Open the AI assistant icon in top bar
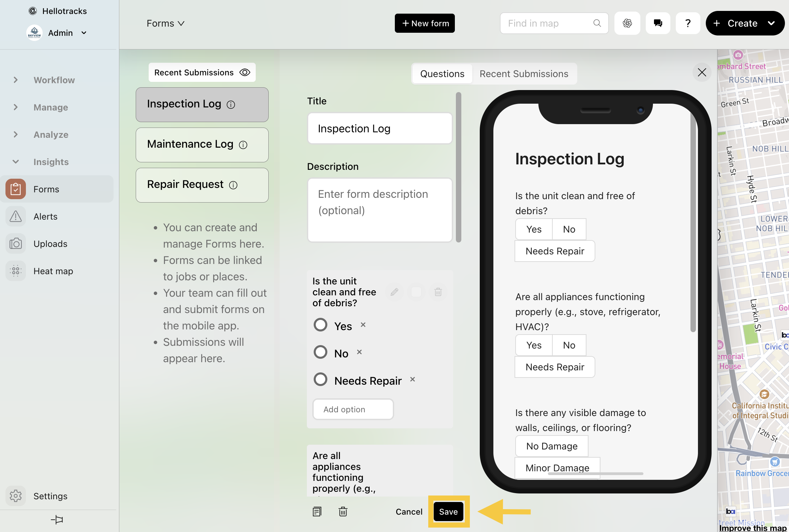Screen dimensions: 789x532 627,23
